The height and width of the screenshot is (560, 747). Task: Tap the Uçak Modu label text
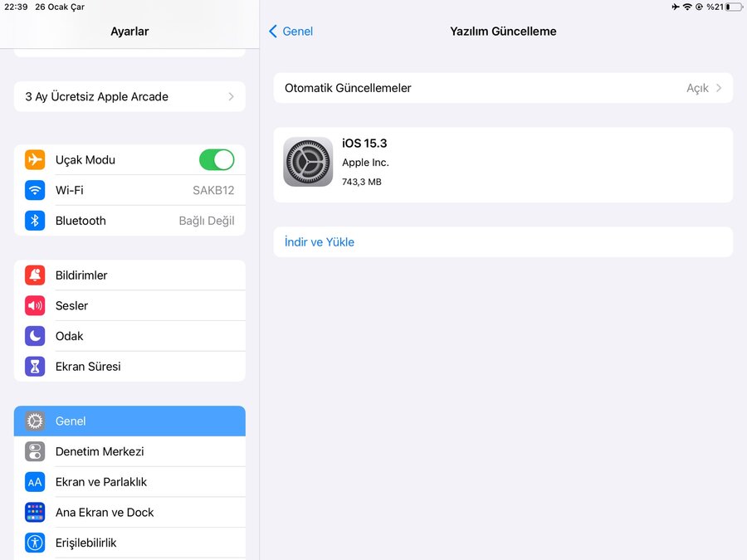pos(85,160)
